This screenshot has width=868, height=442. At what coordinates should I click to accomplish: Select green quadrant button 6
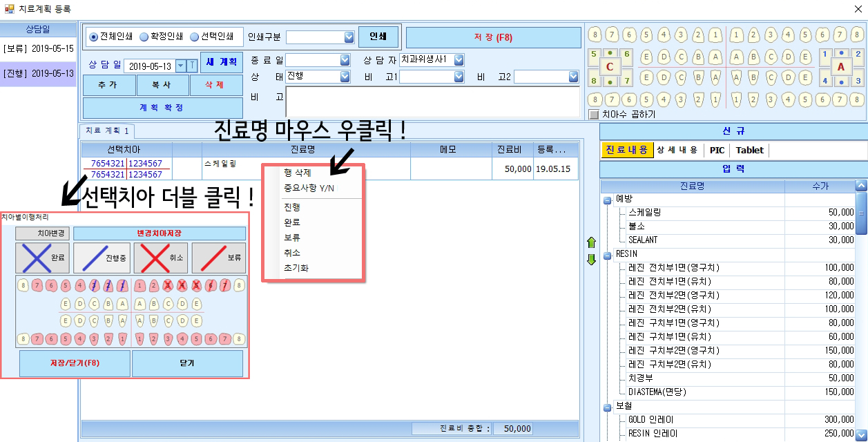626,54
